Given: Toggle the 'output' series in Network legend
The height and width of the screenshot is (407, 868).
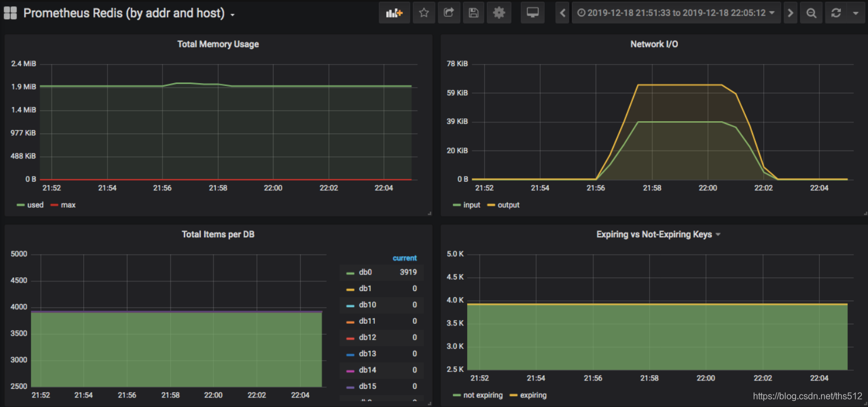Looking at the screenshot, I should (x=508, y=205).
